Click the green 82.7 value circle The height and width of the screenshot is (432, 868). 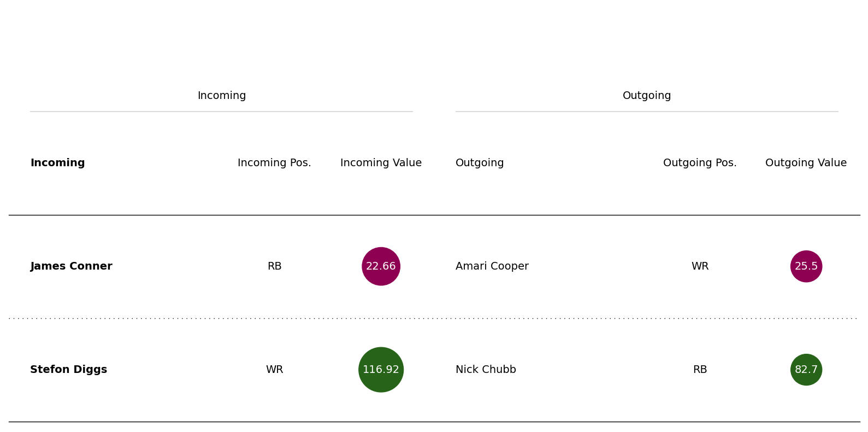tap(806, 370)
